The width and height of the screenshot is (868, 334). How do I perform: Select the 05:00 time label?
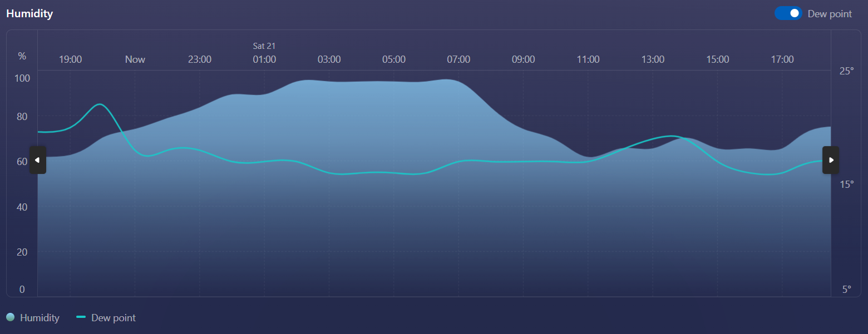tap(394, 59)
